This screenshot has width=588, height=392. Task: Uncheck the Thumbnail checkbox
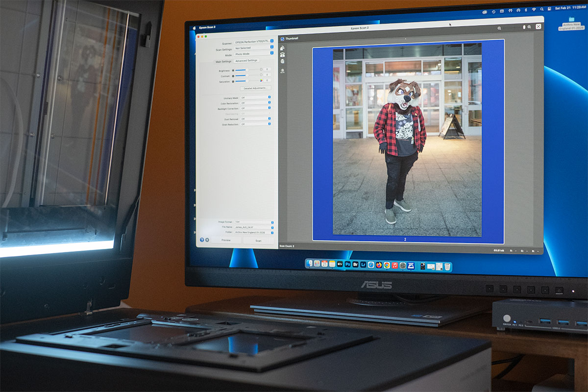(282, 38)
